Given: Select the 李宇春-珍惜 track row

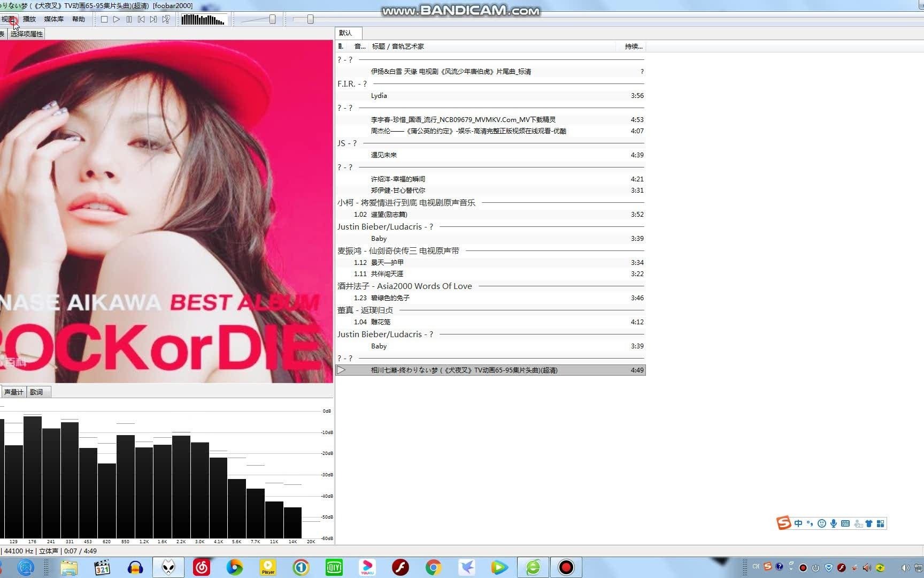Looking at the screenshot, I should point(490,120).
